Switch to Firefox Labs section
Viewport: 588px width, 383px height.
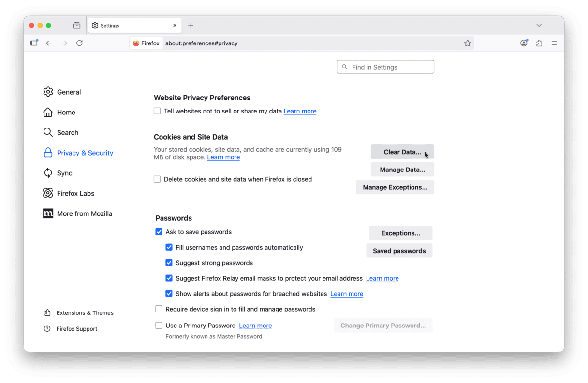[x=75, y=193]
